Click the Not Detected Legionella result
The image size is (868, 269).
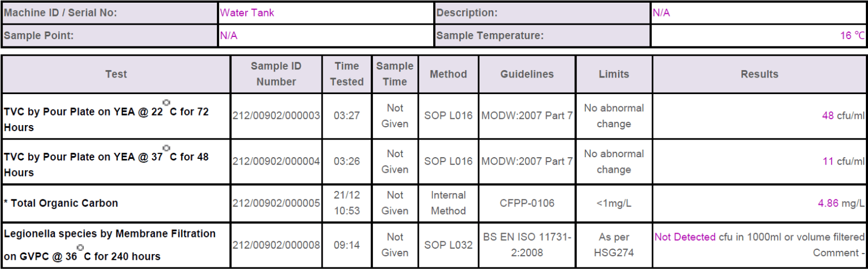(685, 237)
